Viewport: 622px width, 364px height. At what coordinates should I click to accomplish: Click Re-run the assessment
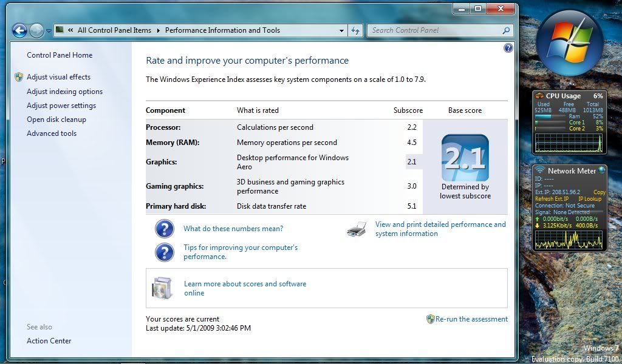(x=471, y=319)
